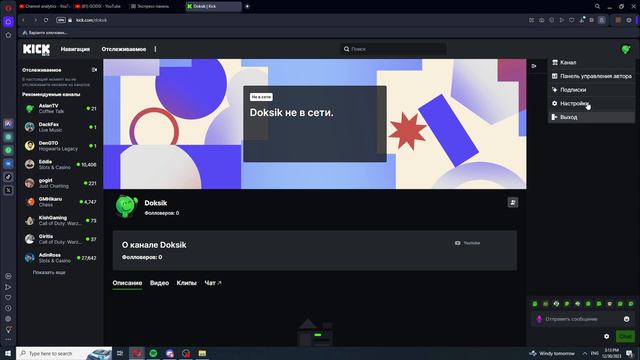This screenshot has height=360, width=640.
Task: Click the Opera menu logo
Action: coord(8,7)
